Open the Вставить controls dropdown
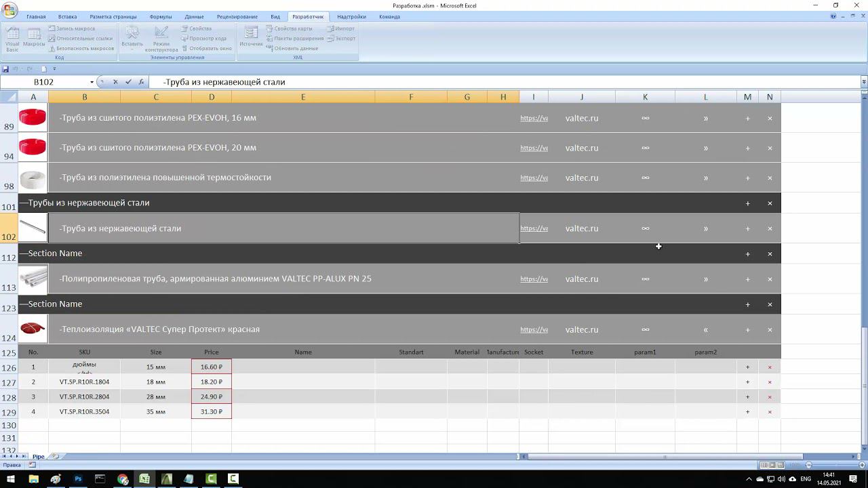 tap(132, 39)
